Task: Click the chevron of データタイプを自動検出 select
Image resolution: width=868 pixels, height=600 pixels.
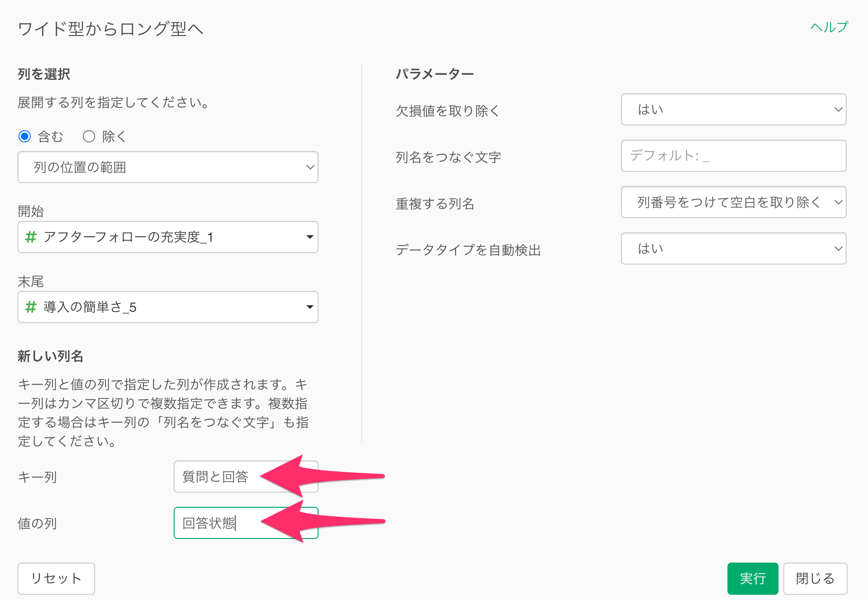Action: tap(838, 248)
